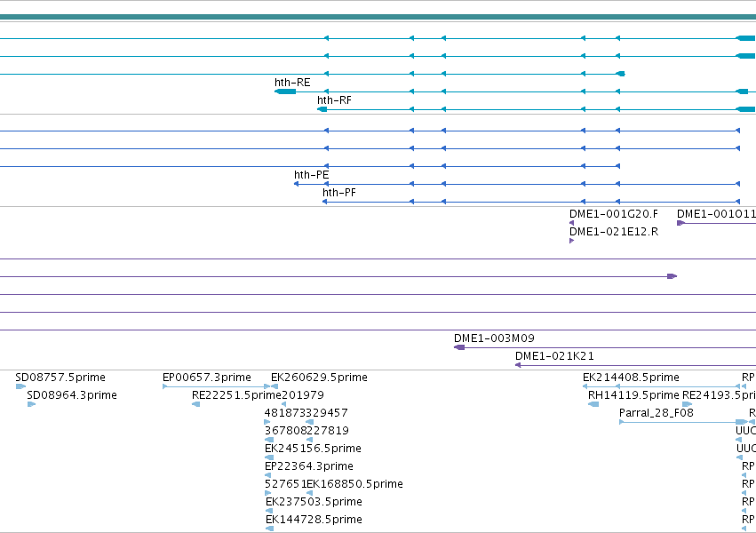756x533 pixels.
Task: Select the SD08757.5prime EST label
Action: (60, 378)
